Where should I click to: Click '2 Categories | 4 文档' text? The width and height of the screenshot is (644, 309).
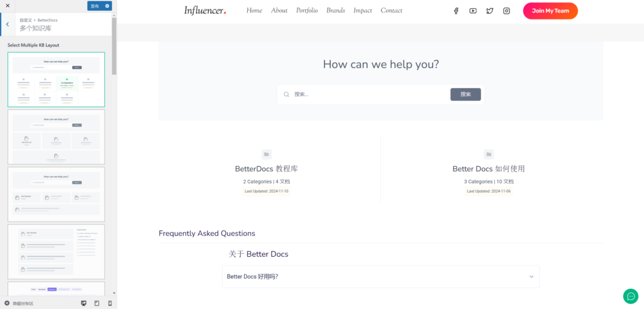[x=267, y=182]
